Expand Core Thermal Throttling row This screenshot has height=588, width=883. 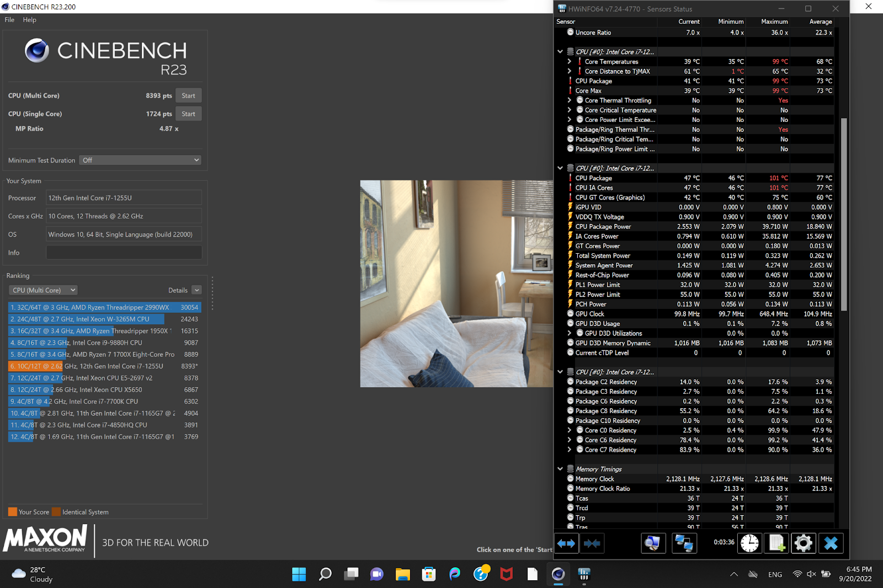(x=569, y=100)
